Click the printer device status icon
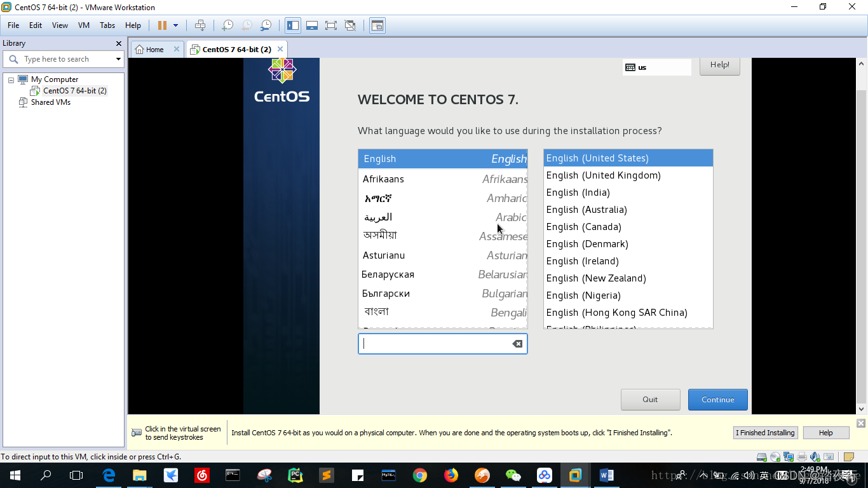Screen dimensions: 868x488 [x=802, y=457]
